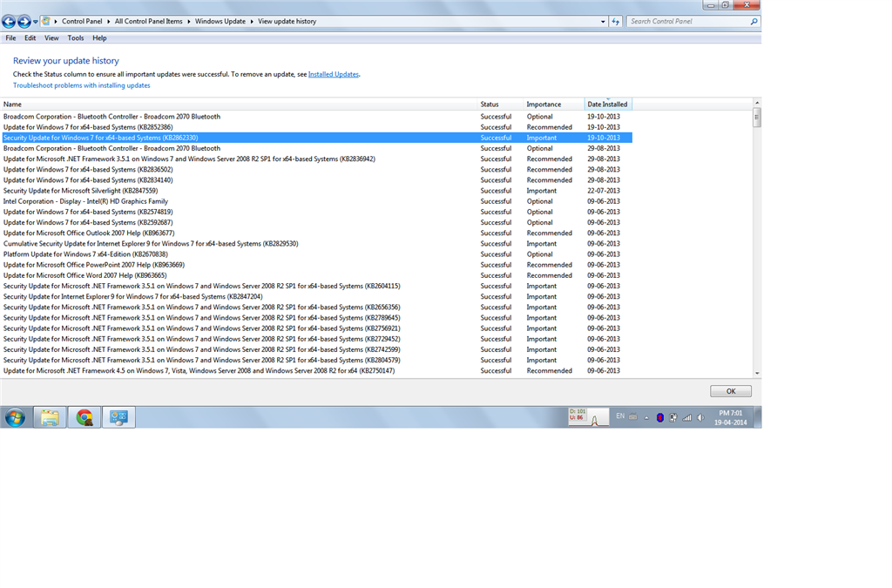Click the Show desktop strip
The height and width of the screenshot is (588, 892).
758,417
